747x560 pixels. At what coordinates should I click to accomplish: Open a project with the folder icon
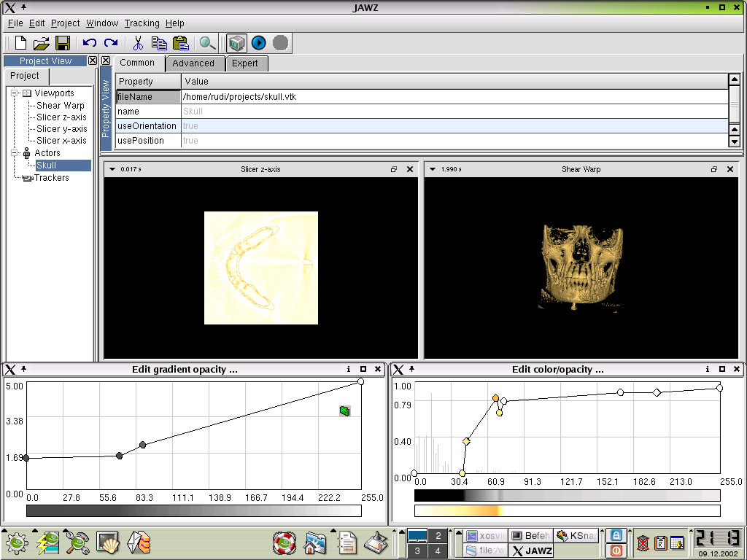[42, 43]
